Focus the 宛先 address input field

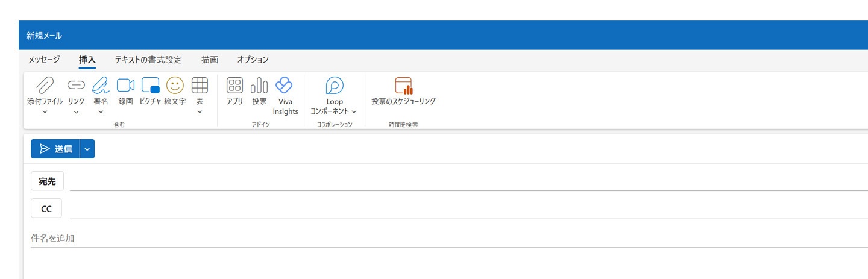(x=469, y=181)
